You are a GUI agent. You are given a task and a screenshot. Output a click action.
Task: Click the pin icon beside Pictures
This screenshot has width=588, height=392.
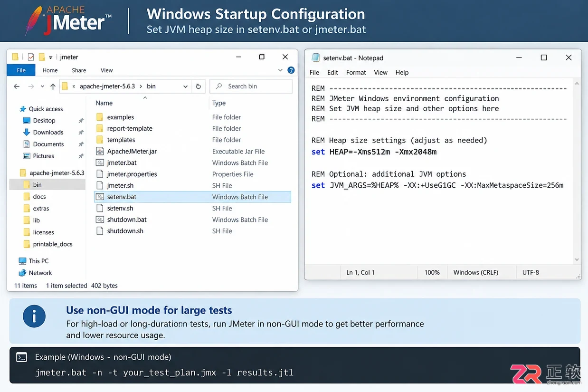(81, 156)
